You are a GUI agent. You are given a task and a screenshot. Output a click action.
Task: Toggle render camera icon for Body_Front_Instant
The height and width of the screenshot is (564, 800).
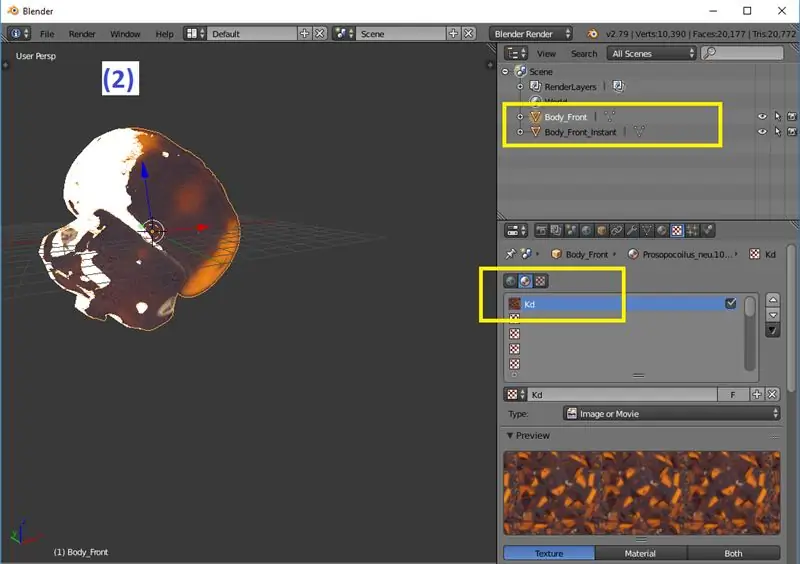click(x=791, y=132)
